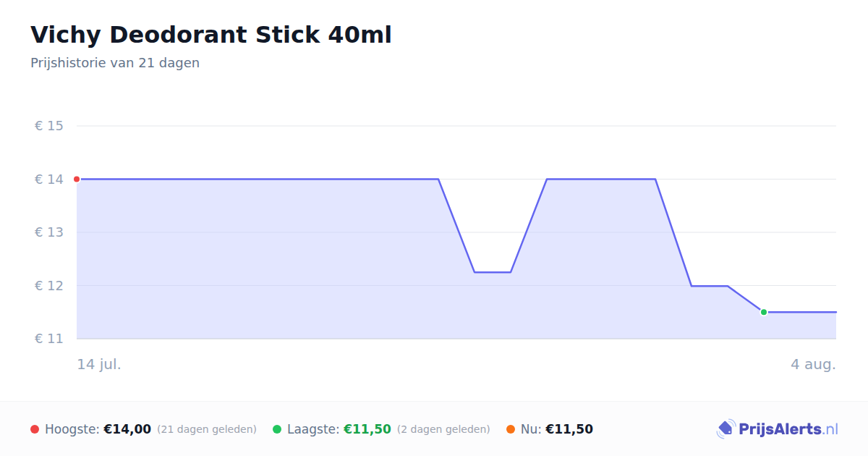Click the 14 jul. start date label

tap(99, 364)
